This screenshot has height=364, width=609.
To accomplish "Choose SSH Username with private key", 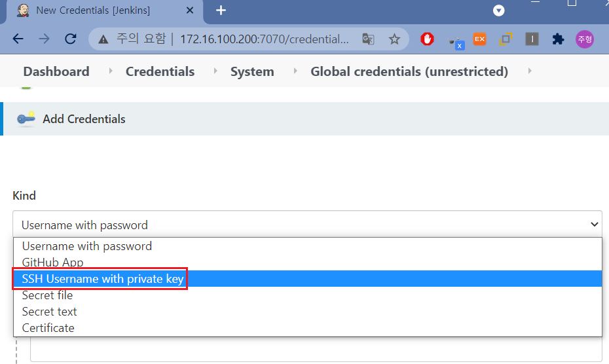I will pyautogui.click(x=307, y=278).
